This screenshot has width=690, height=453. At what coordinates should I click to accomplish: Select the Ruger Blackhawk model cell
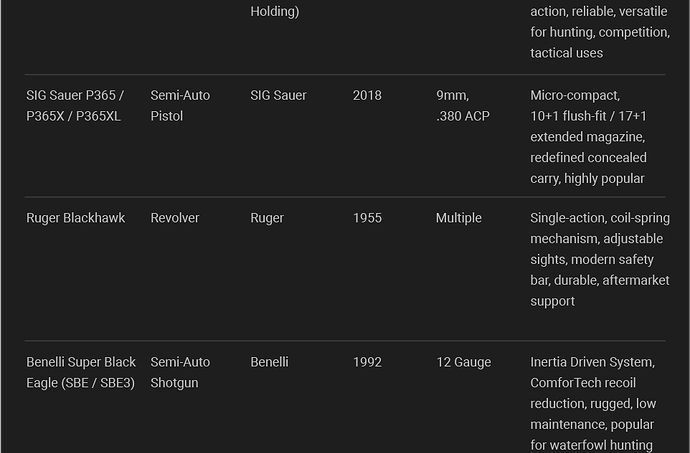[75, 217]
